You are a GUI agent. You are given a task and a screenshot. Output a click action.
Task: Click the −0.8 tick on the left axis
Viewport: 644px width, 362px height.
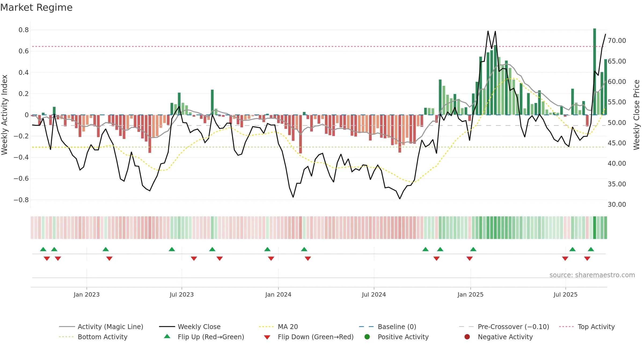21,200
